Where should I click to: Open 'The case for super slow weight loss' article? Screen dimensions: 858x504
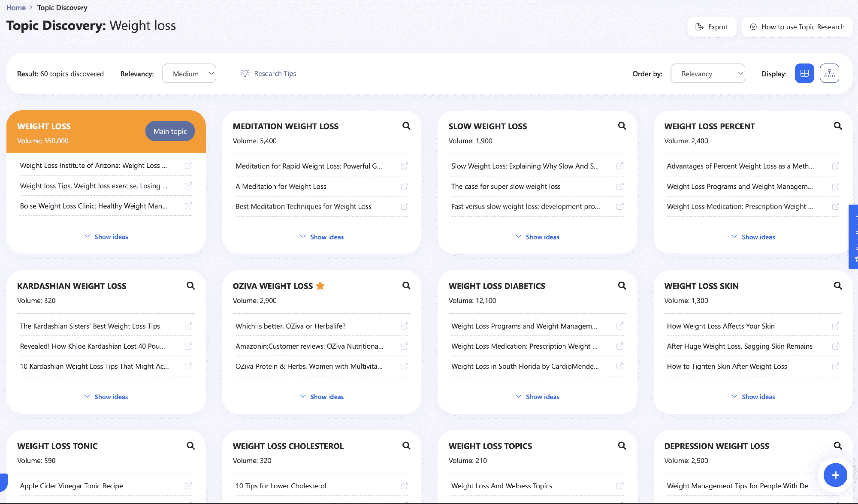coord(506,187)
